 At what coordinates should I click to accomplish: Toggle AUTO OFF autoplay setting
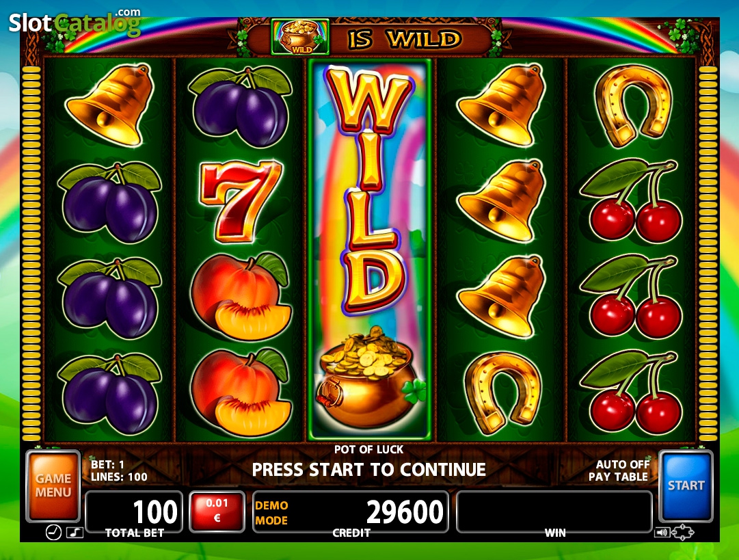(x=623, y=464)
